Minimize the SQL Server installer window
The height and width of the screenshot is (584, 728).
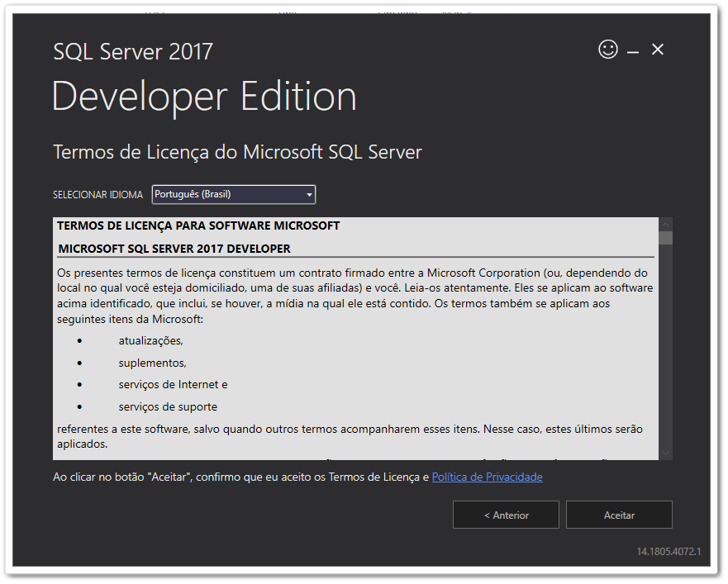[x=633, y=53]
